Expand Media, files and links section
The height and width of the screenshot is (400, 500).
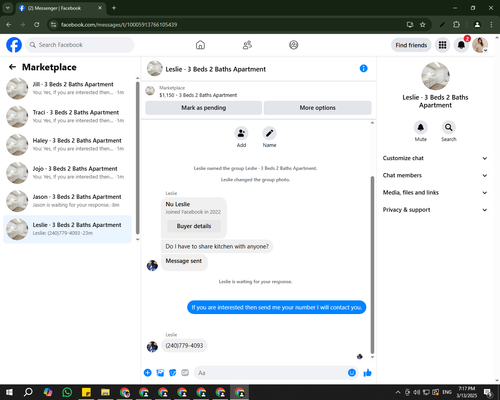435,193
